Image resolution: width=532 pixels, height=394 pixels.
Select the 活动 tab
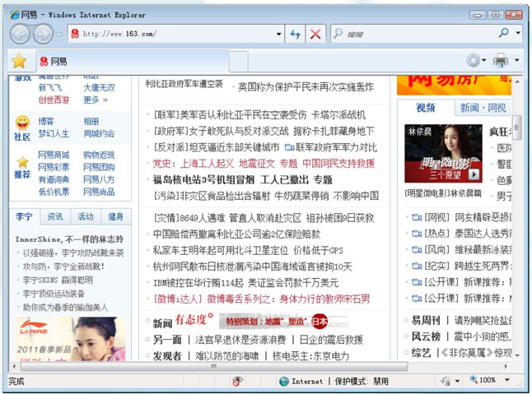[x=86, y=217]
